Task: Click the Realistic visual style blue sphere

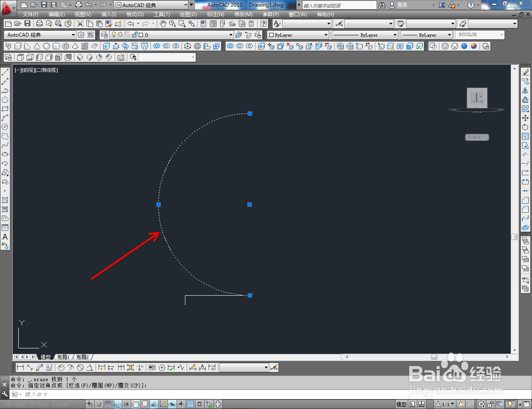Action: [x=464, y=46]
